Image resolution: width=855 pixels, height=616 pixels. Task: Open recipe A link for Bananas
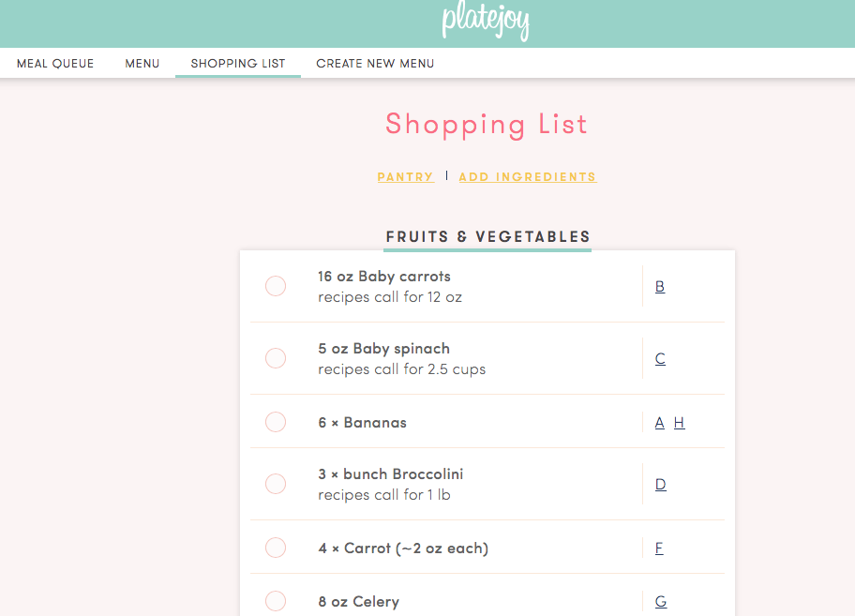660,423
